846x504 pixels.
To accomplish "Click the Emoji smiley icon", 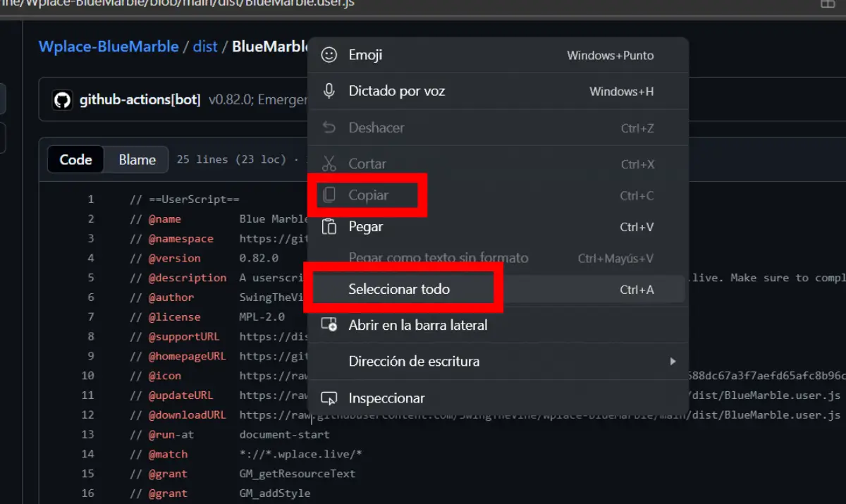I will click(x=329, y=55).
